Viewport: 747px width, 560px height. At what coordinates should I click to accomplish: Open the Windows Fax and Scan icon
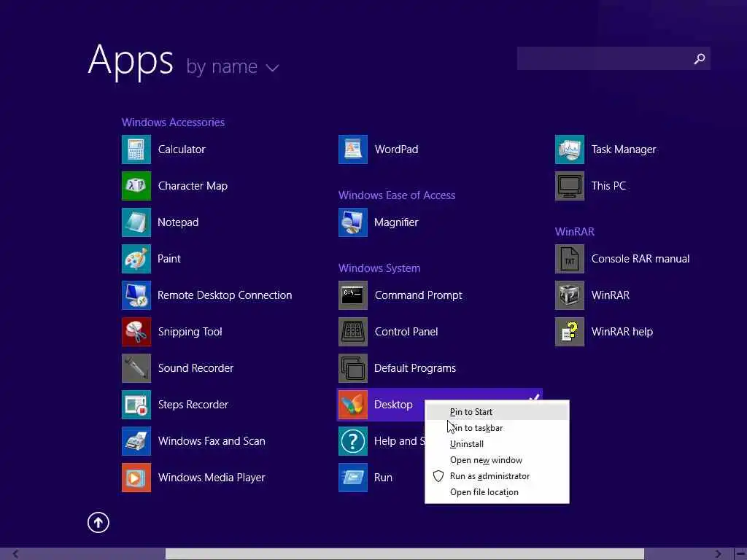coord(136,441)
